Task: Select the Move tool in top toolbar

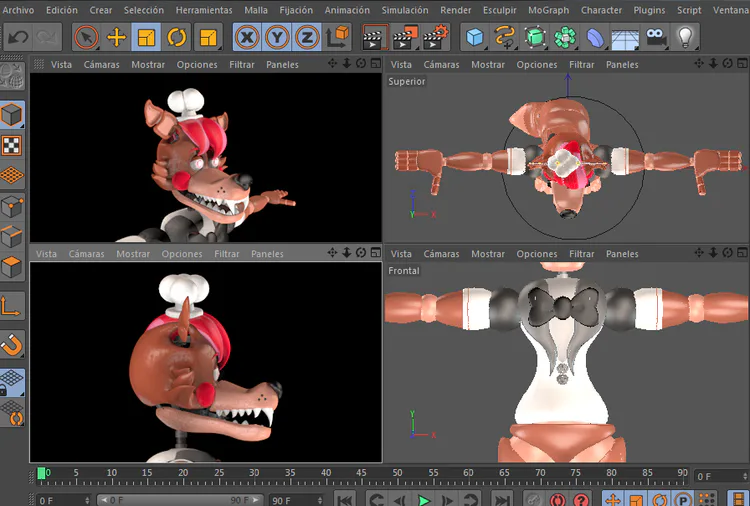Action: [x=116, y=37]
